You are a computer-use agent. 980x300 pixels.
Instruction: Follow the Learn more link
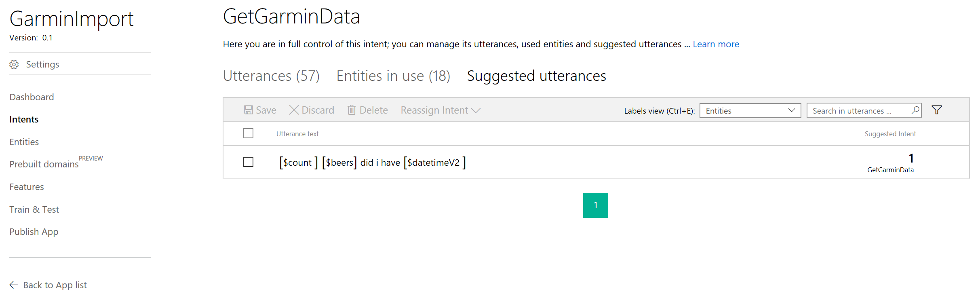(x=716, y=44)
